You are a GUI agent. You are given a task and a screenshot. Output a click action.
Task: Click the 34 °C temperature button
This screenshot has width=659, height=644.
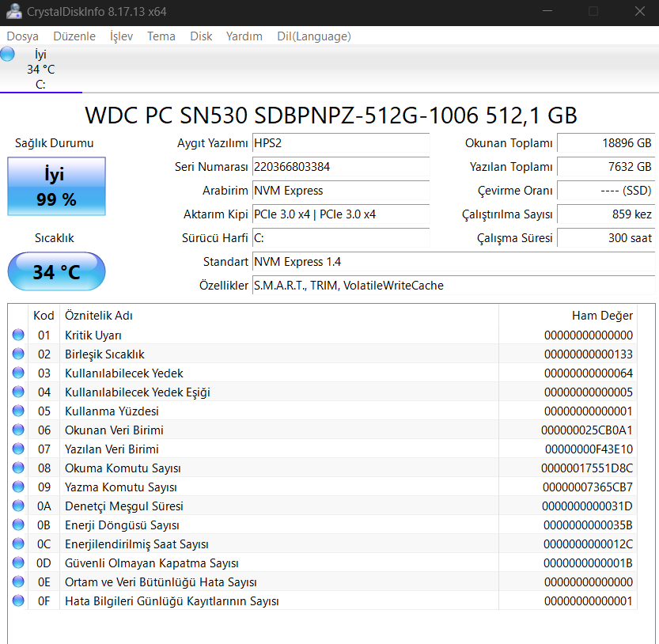[56, 271]
